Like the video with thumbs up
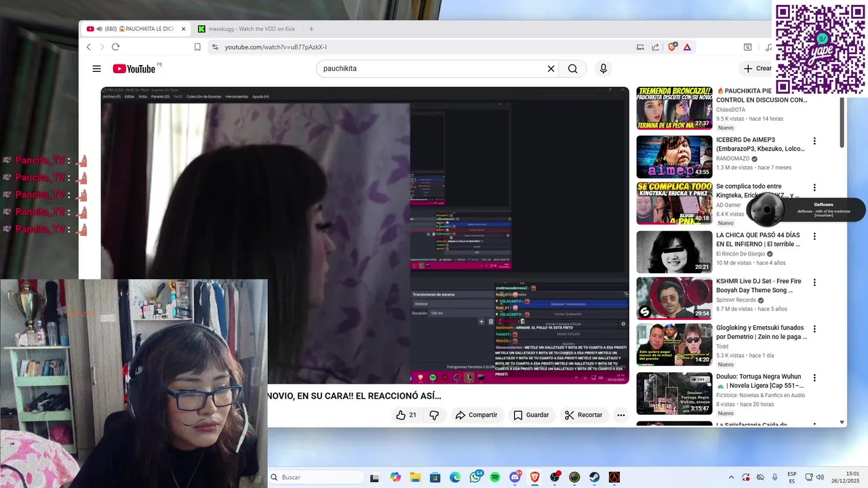868x488 pixels. tap(406, 415)
